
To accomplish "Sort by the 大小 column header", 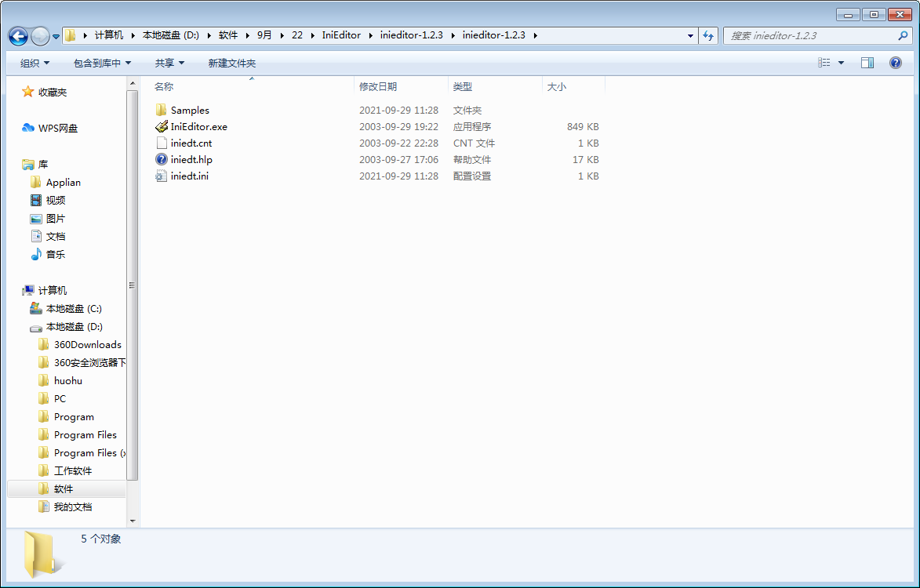I will click(x=556, y=87).
